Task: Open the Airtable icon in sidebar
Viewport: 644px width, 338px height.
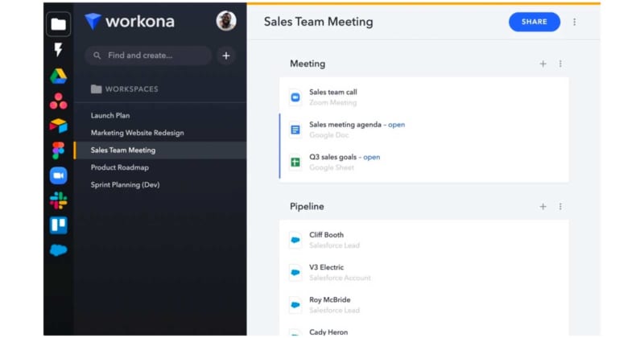Action: [58, 126]
